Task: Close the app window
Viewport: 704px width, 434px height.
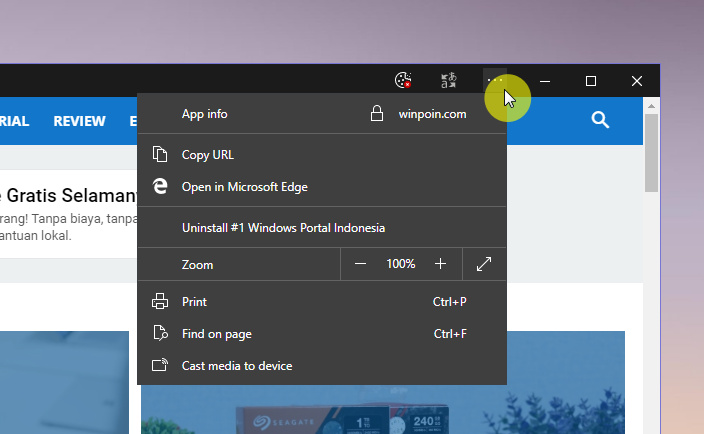Action: [637, 81]
